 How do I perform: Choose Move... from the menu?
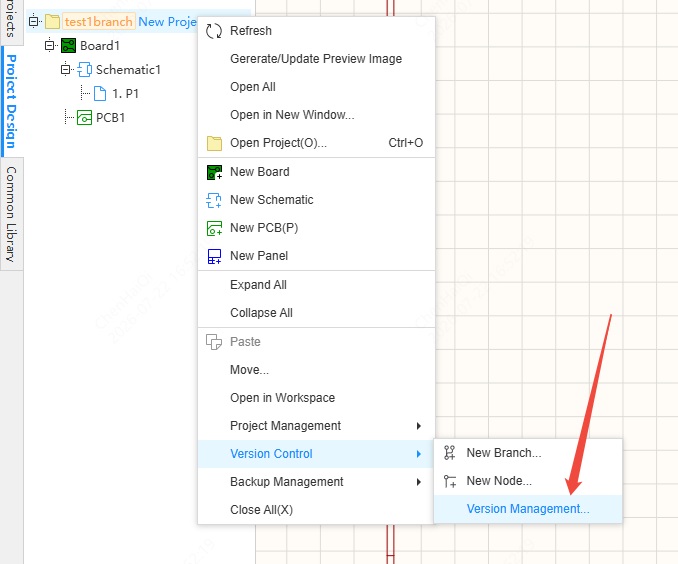pyautogui.click(x=316, y=370)
